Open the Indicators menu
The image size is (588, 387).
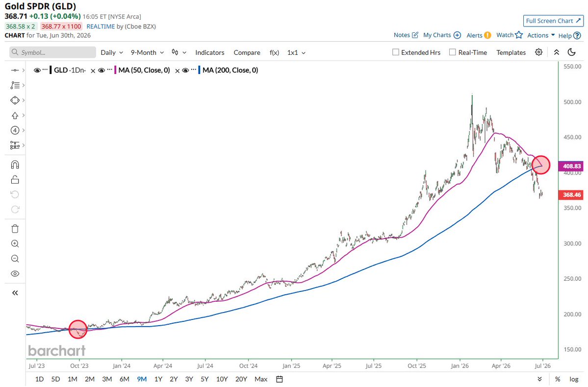click(x=209, y=52)
